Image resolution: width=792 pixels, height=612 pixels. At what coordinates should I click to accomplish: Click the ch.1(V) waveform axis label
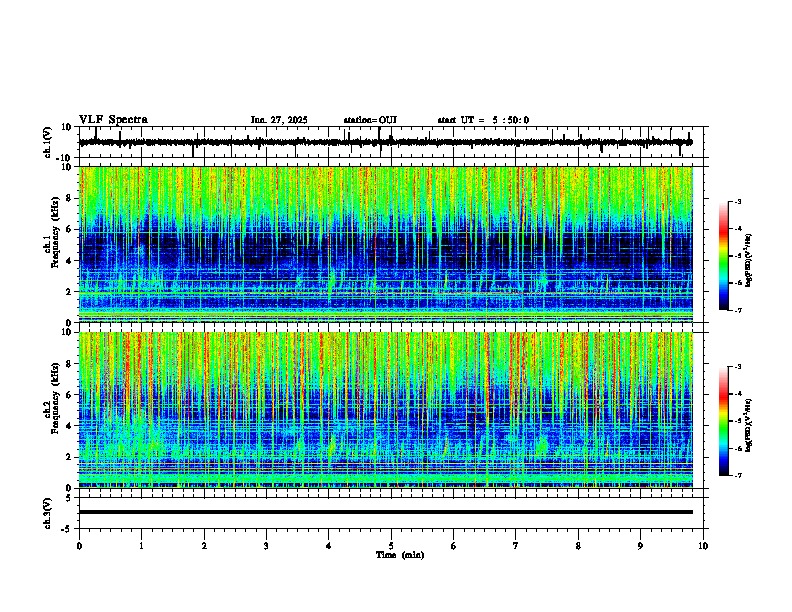tap(47, 142)
